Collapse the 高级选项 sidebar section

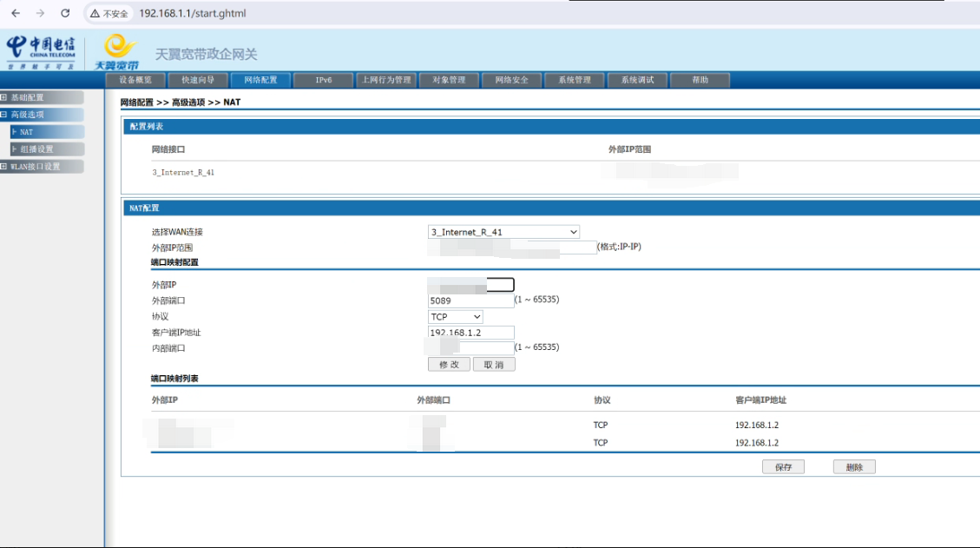42,115
